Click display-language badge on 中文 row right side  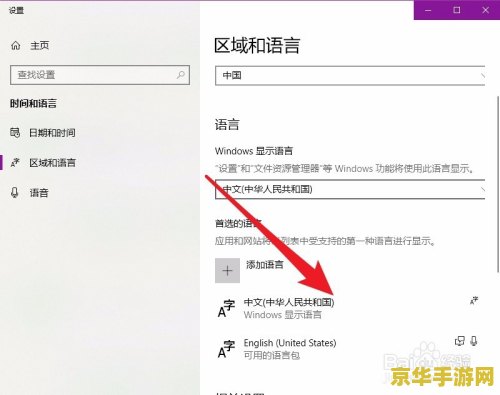(474, 301)
